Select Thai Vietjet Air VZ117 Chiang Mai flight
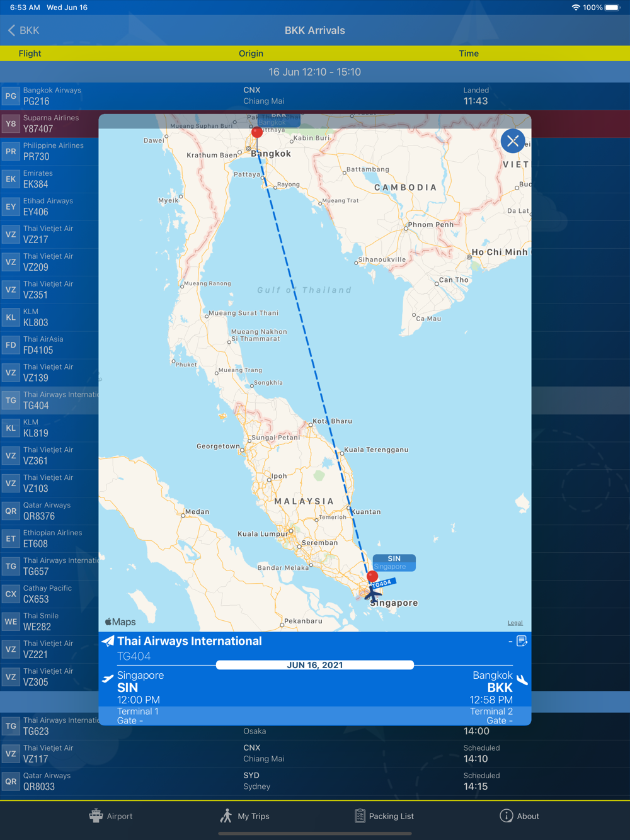 [315, 754]
